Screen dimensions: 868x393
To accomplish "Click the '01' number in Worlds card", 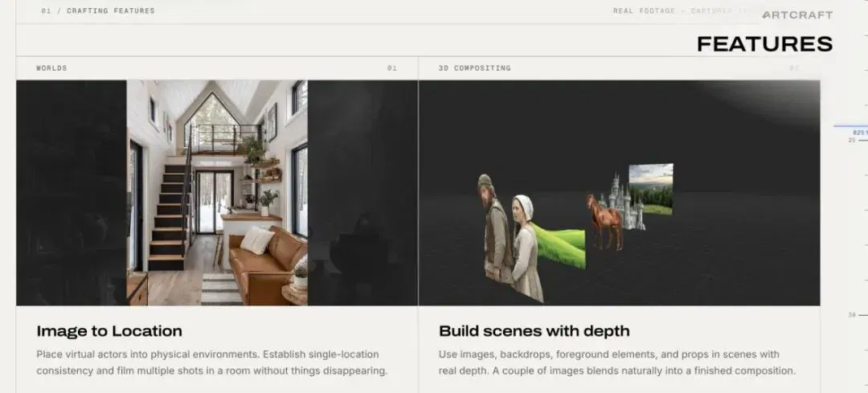I will [x=392, y=68].
